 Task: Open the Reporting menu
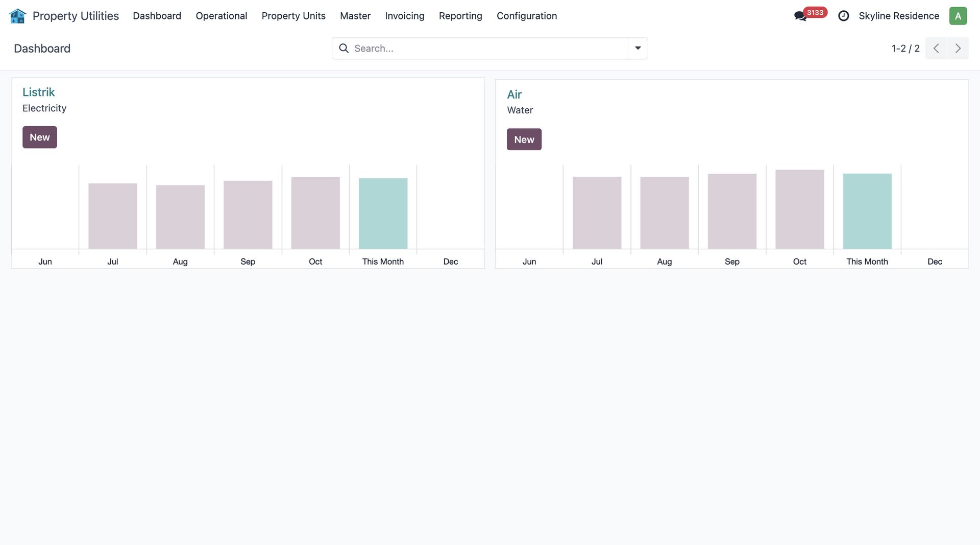[x=460, y=16]
